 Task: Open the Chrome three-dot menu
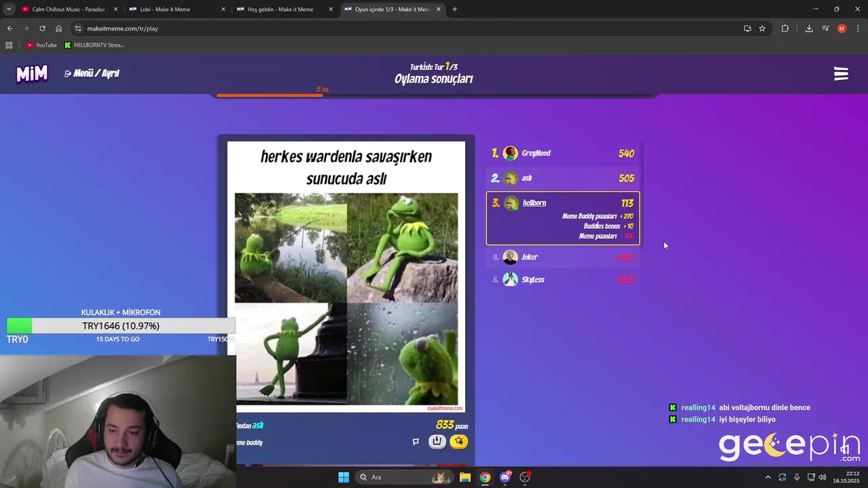coord(859,28)
